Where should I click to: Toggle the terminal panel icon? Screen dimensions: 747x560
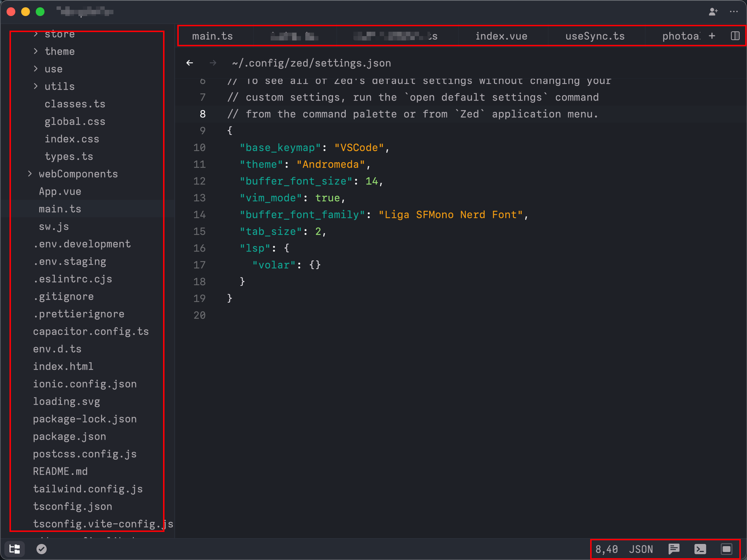pyautogui.click(x=700, y=549)
